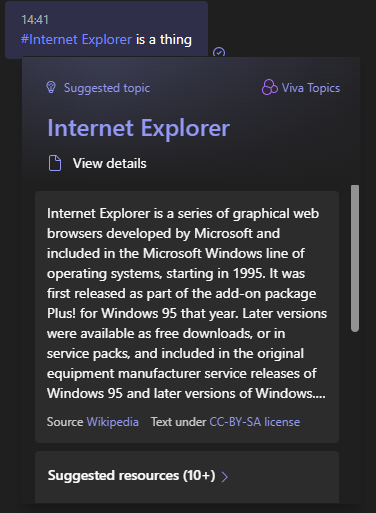376x513 pixels.
Task: Select the "is a thing" message text
Action: pos(164,39)
